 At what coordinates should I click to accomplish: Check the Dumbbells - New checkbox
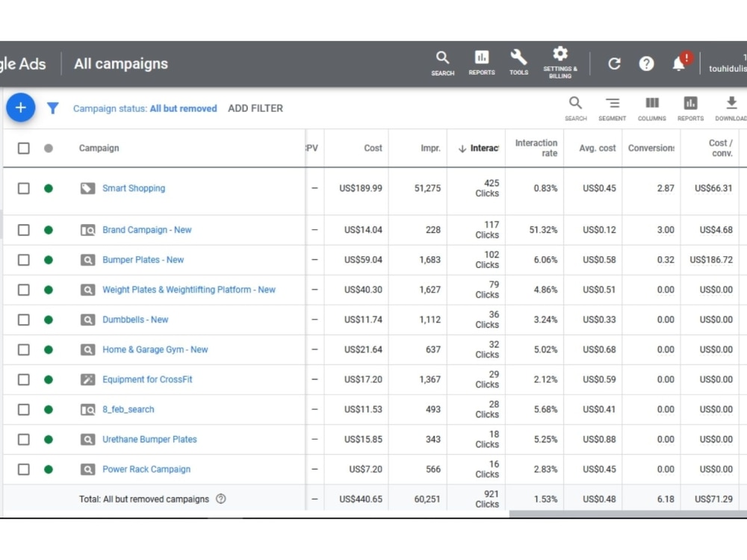[23, 320]
